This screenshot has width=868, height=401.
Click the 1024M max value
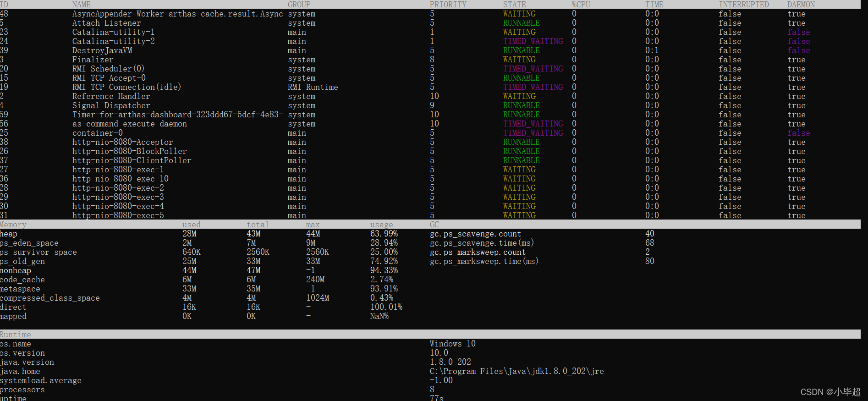(318, 298)
